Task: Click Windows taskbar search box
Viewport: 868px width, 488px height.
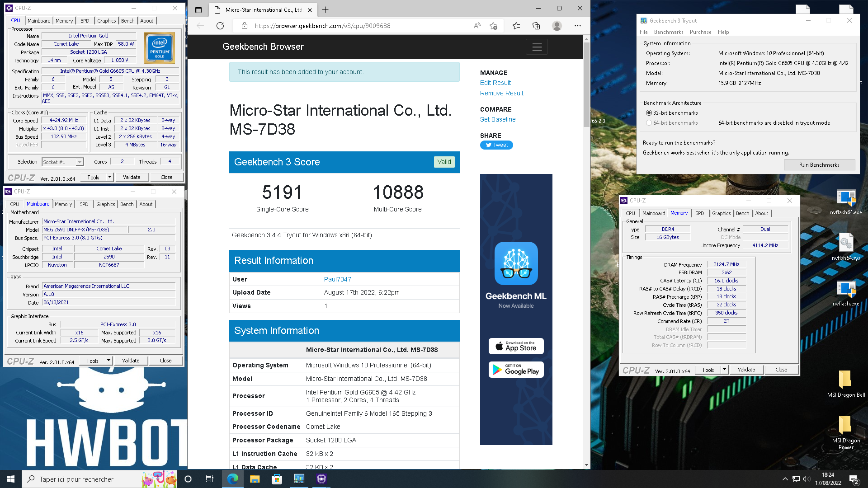Action: (99, 479)
